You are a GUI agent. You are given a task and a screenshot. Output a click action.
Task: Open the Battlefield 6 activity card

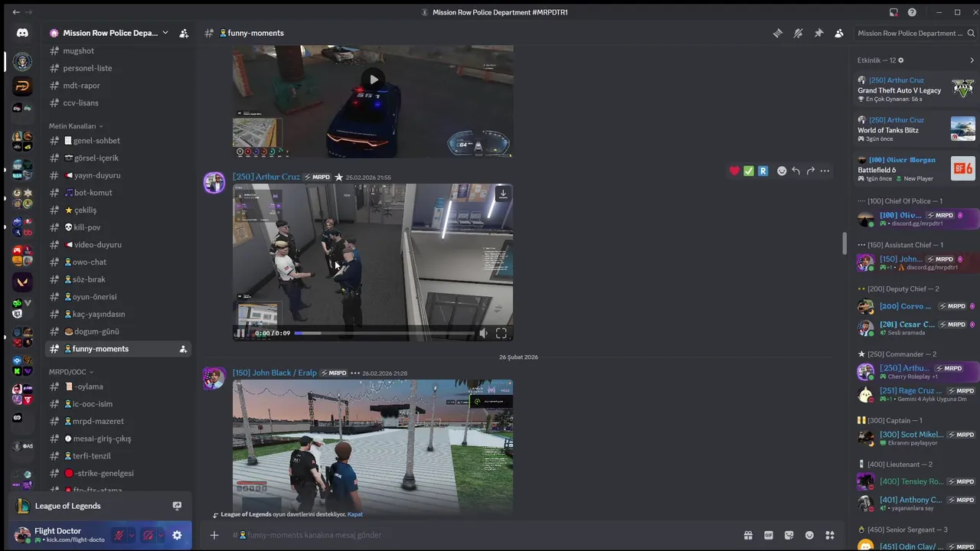[x=916, y=170]
